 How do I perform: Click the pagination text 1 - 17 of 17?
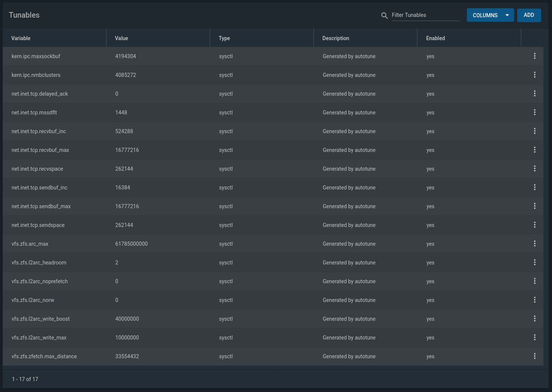click(25, 379)
